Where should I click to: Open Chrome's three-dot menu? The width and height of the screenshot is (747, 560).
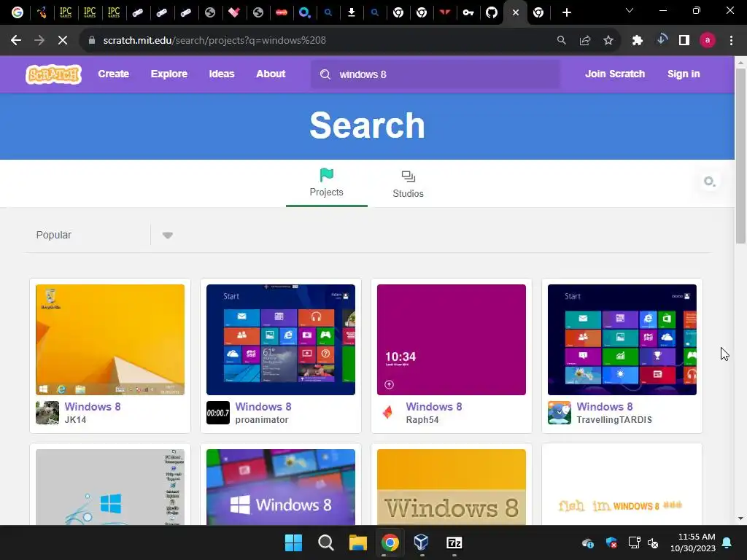click(x=731, y=41)
